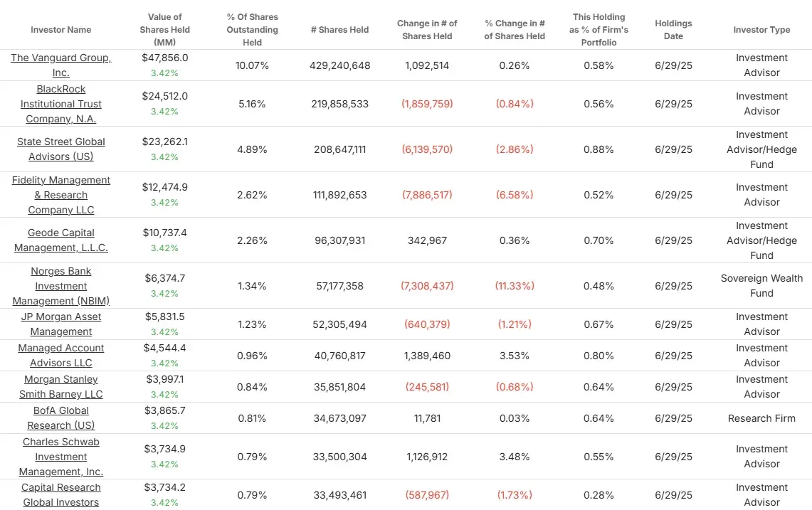The width and height of the screenshot is (812, 510).
Task: Select the 52,305,494 shares held cell
Action: click(339, 324)
